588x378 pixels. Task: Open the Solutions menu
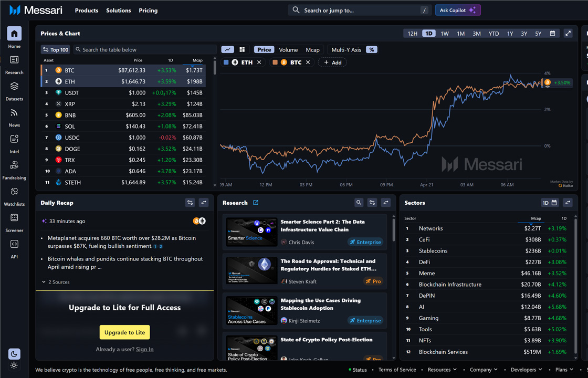pyautogui.click(x=119, y=10)
